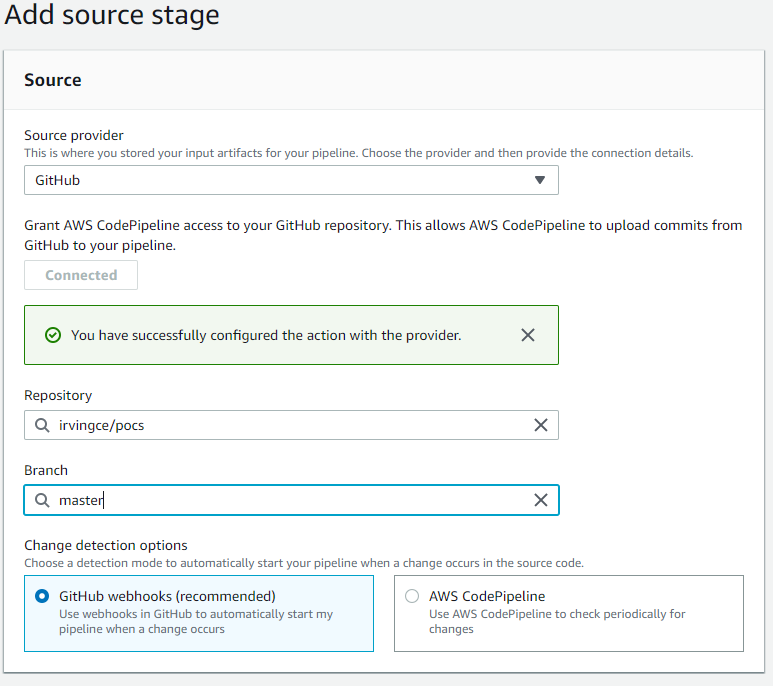Click the 'Source' section header
This screenshot has width=773, height=686.
[53, 80]
